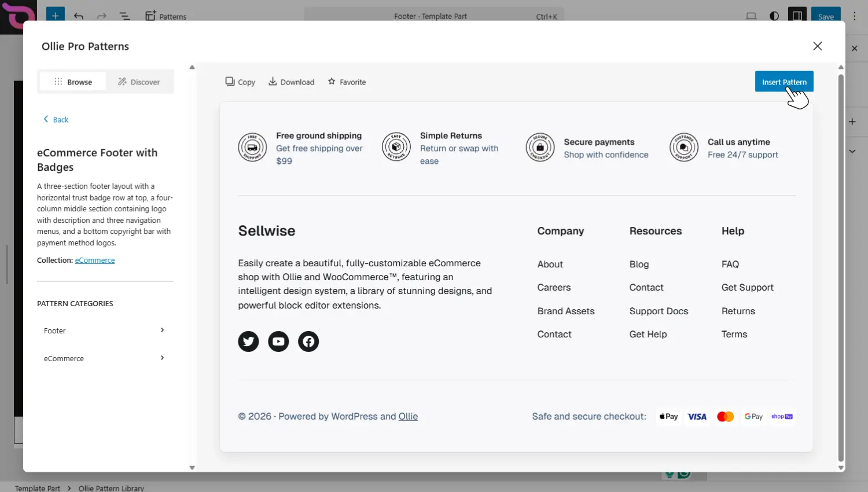868x492 pixels.
Task: Open the Ollie link in copyright line
Action: (408, 416)
